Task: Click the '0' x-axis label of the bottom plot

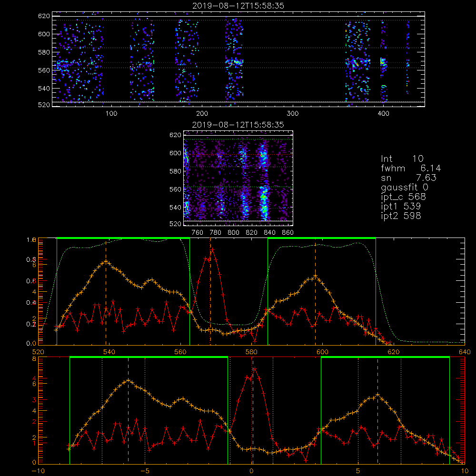Action: tap(251, 471)
